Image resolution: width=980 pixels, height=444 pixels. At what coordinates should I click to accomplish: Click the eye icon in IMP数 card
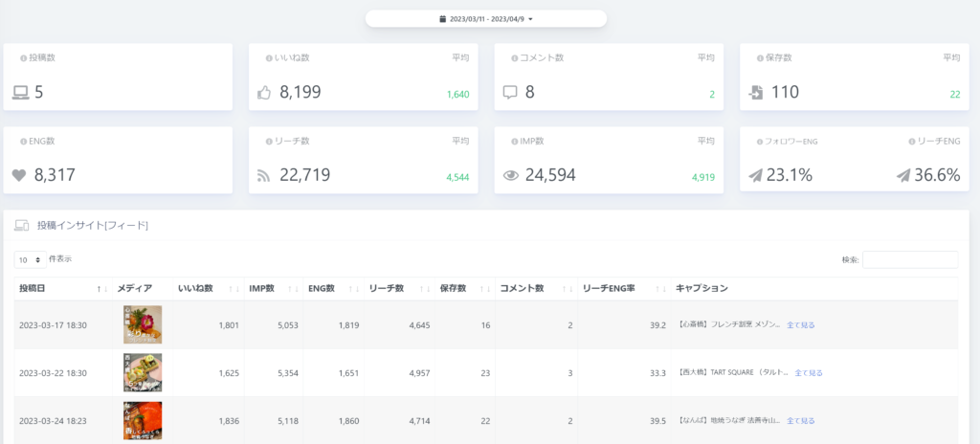pyautogui.click(x=511, y=175)
